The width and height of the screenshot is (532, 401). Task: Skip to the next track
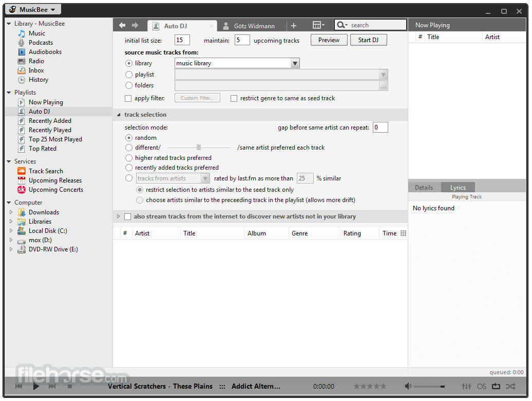pos(52,386)
